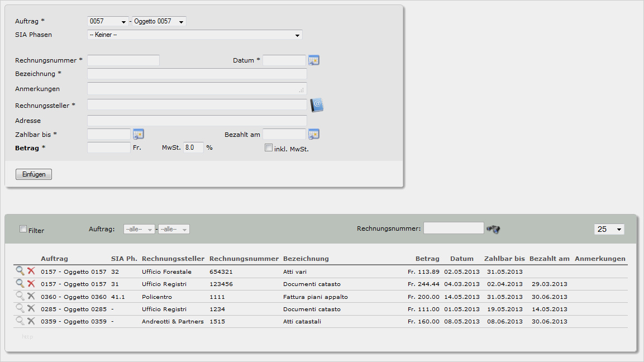Open the 25 rows-per-page dropdown

point(609,229)
